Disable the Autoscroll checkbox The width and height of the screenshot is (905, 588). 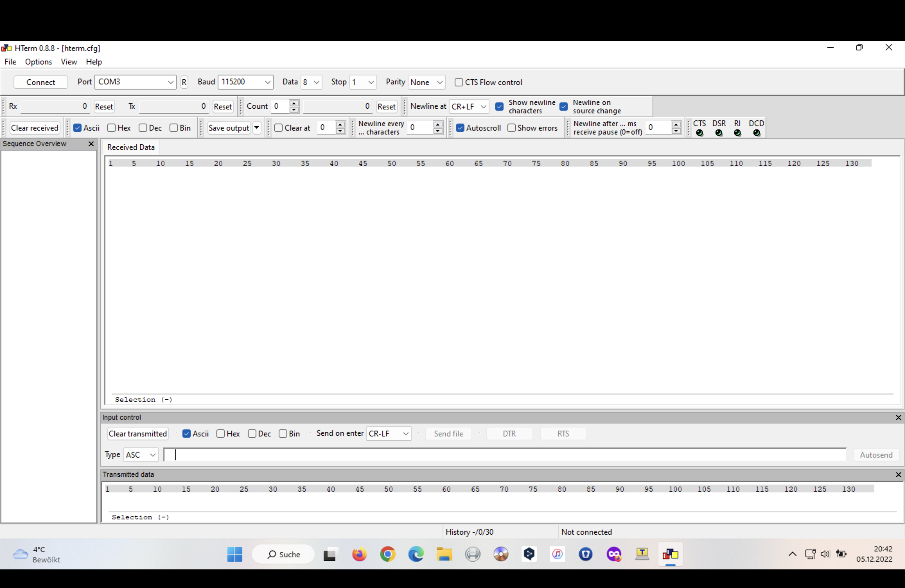(460, 128)
